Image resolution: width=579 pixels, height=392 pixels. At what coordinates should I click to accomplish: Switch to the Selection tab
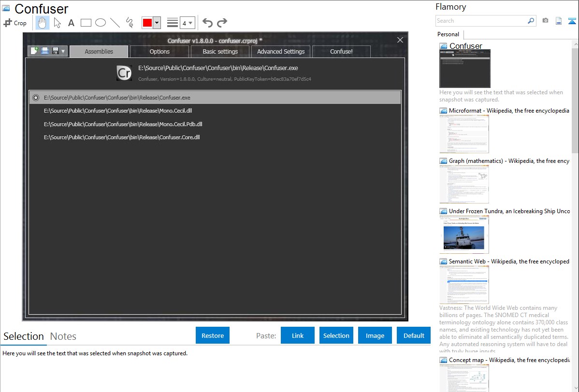coord(24,336)
